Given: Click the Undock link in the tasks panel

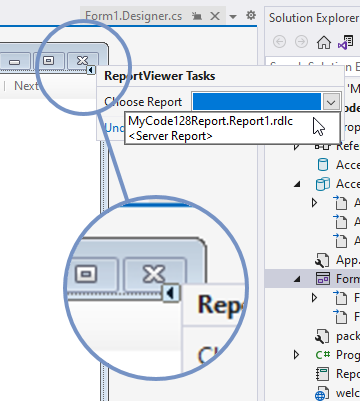Looking at the screenshot, I should pyautogui.click(x=114, y=127).
